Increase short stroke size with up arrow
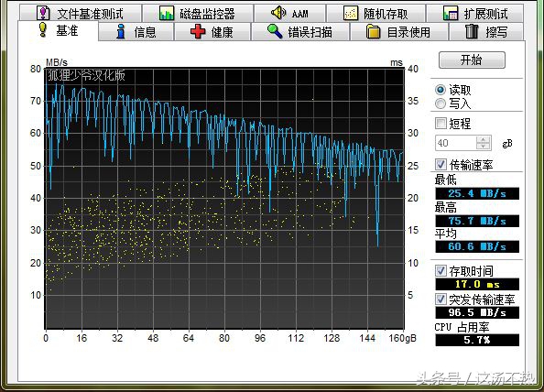This screenshot has height=392, width=544. pyautogui.click(x=484, y=139)
